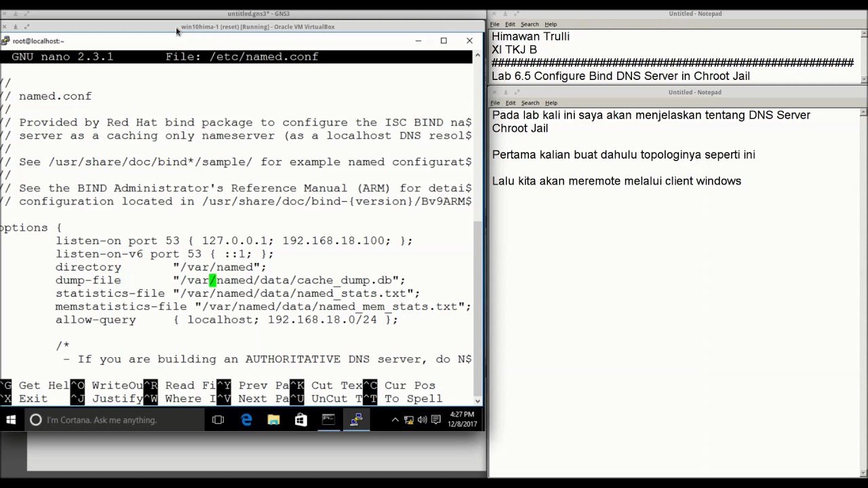Show hidden tray icons chevron
The height and width of the screenshot is (488, 868).
(x=395, y=420)
